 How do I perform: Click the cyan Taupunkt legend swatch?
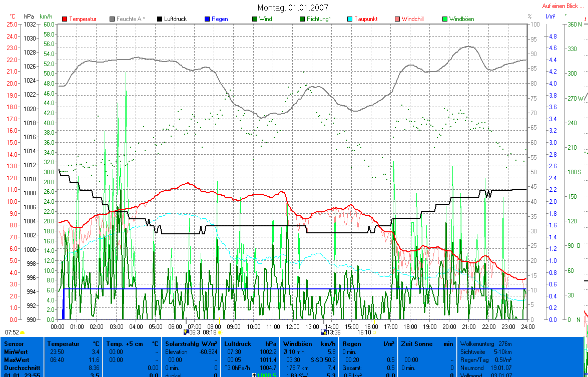pyautogui.click(x=350, y=19)
